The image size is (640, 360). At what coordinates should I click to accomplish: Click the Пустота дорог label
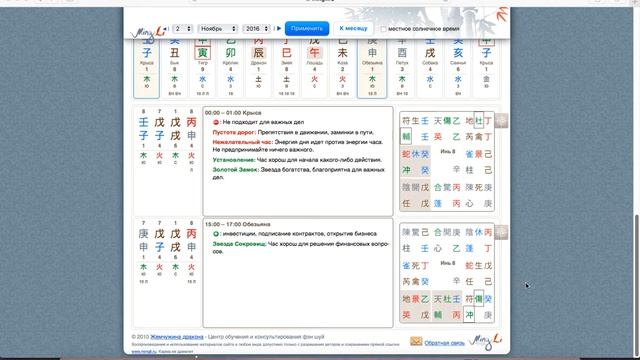(234, 132)
